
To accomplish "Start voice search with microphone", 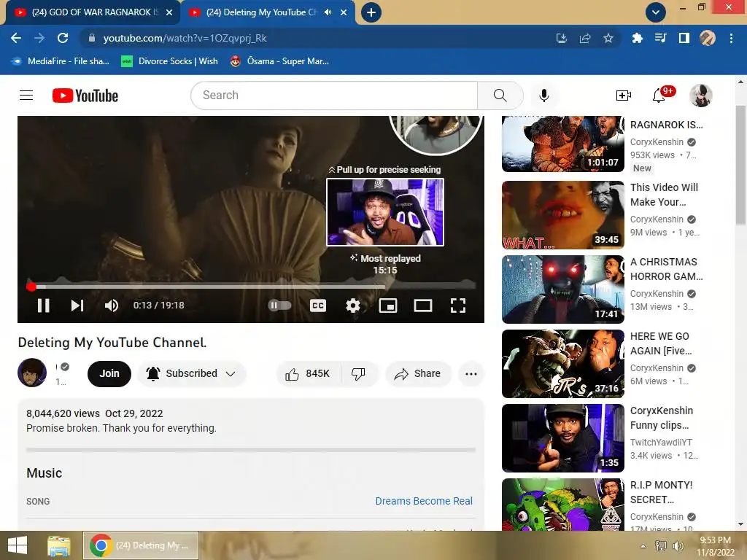I will point(543,96).
